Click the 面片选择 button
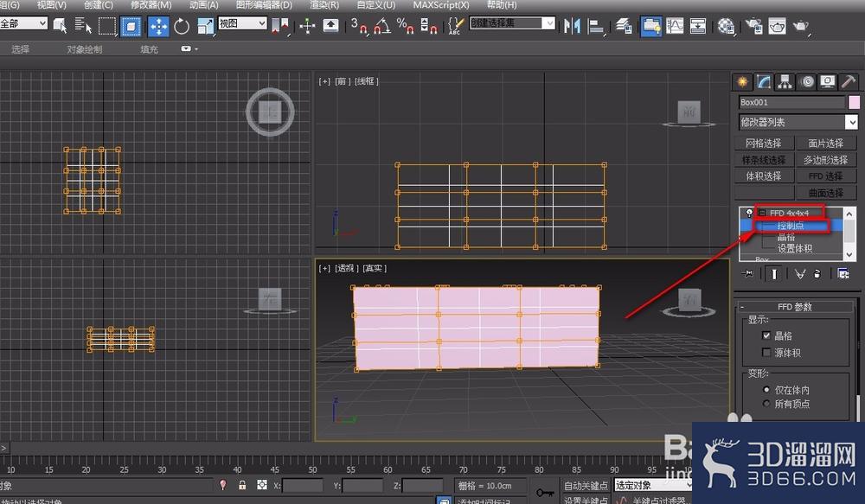The width and height of the screenshot is (865, 504). click(x=826, y=143)
